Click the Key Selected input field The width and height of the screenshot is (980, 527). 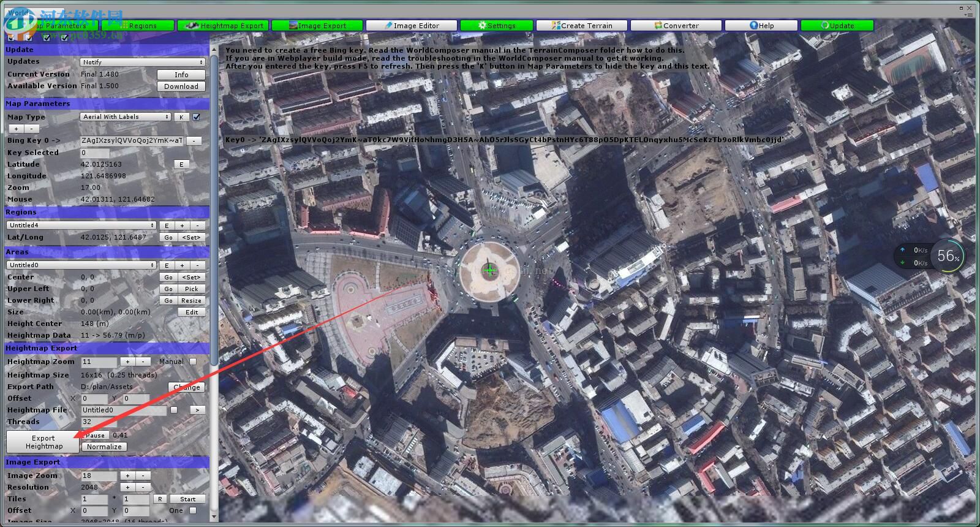95,153
